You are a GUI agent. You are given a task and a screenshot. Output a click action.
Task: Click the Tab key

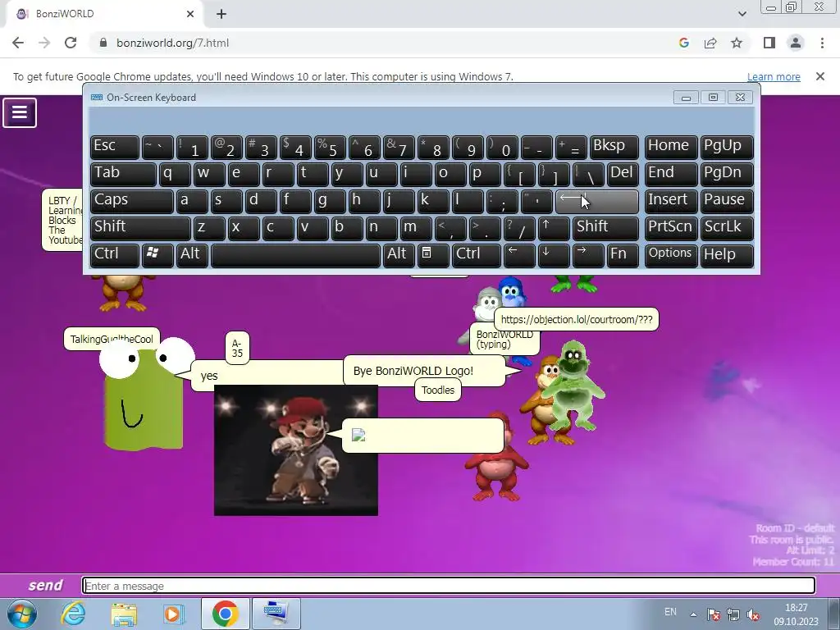[123, 174]
